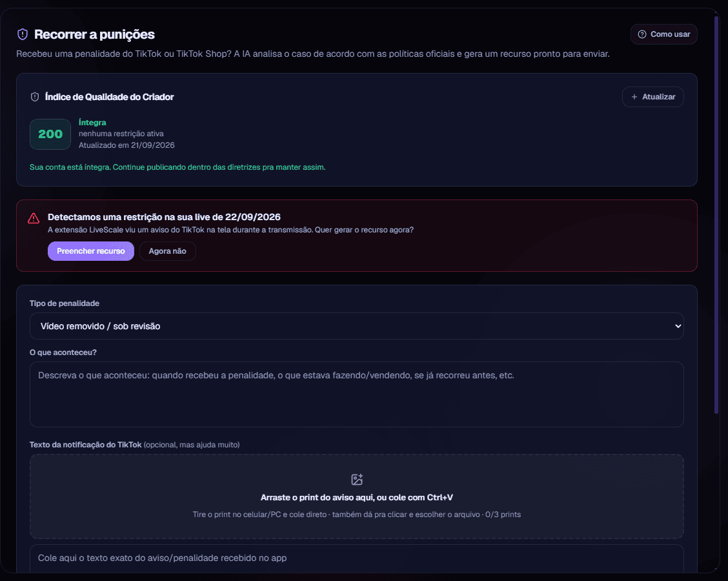Click the '0/3 prints' hint line
Image resolution: width=728 pixels, height=581 pixels.
[356, 515]
